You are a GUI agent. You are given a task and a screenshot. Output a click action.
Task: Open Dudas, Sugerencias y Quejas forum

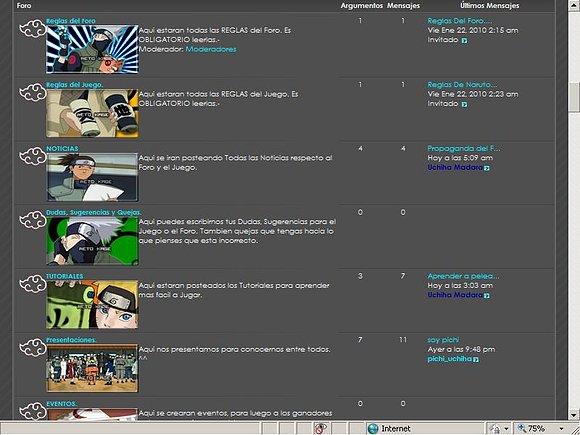(94, 212)
